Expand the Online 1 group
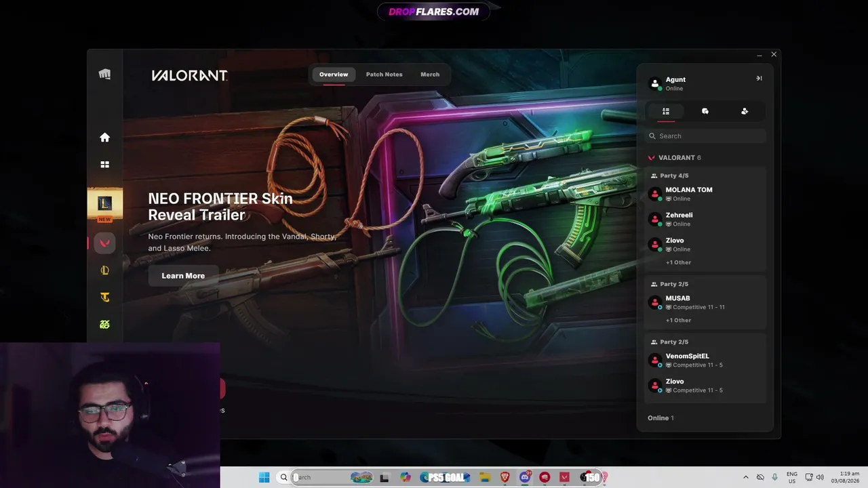This screenshot has height=488, width=868. click(x=660, y=418)
